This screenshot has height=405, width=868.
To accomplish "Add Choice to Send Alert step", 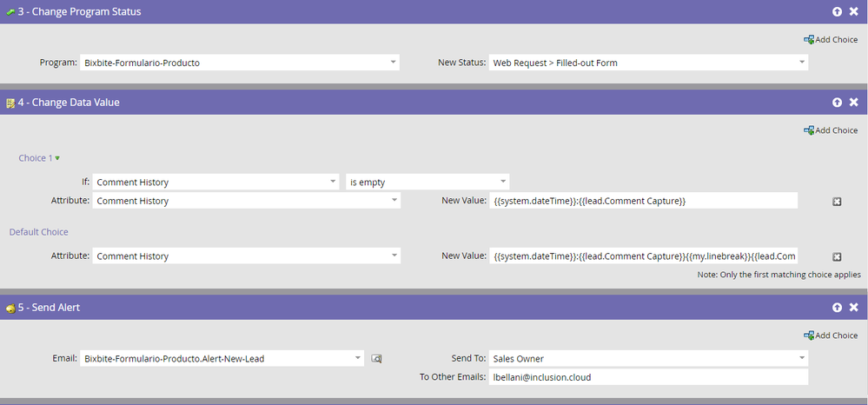I will (x=831, y=335).
